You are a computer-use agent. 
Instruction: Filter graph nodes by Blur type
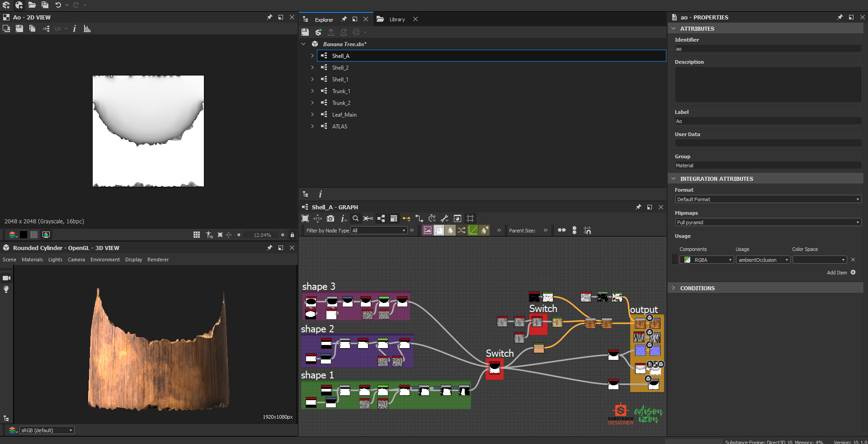click(x=450, y=230)
